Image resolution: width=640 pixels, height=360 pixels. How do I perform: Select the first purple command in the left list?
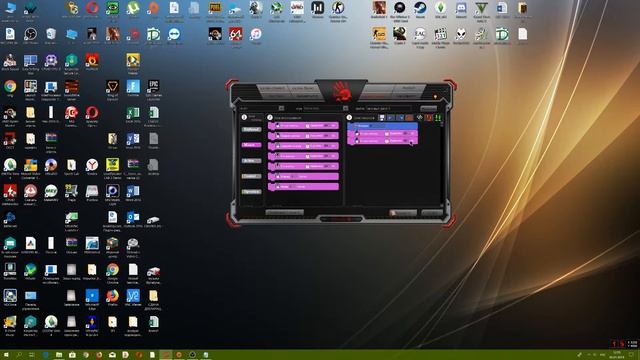303,126
